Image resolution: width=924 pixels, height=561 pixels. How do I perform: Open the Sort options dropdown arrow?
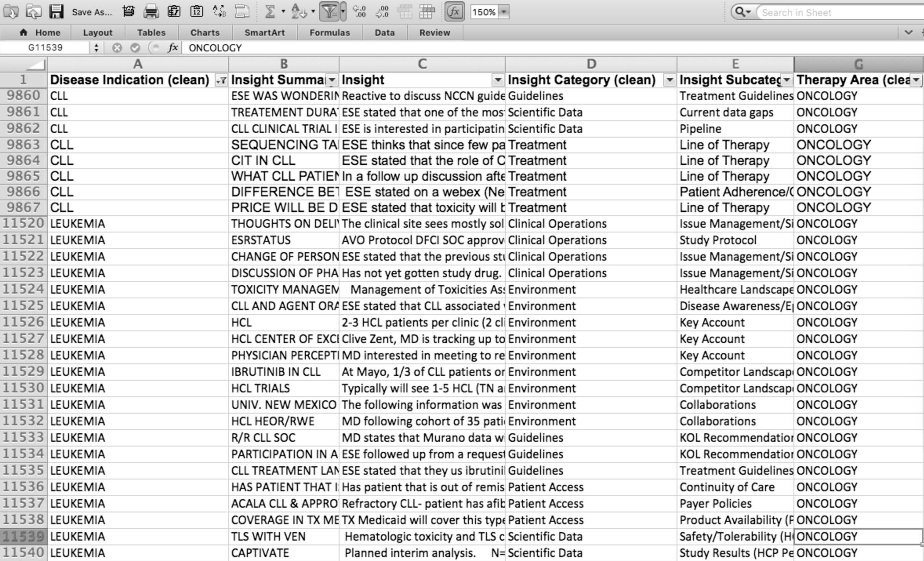(313, 12)
